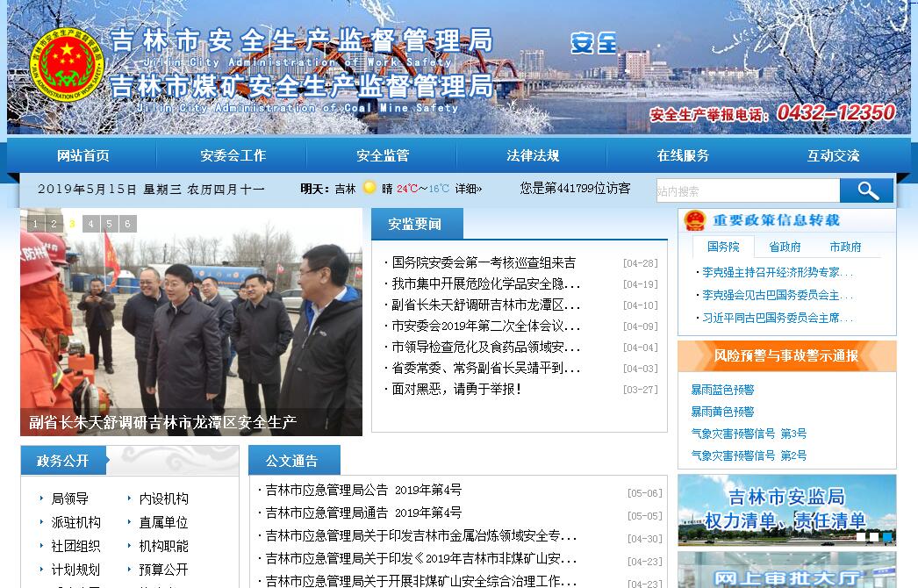Open 气象灾害预警信号 第2号
Screen dimensions: 918x588
tap(749, 455)
